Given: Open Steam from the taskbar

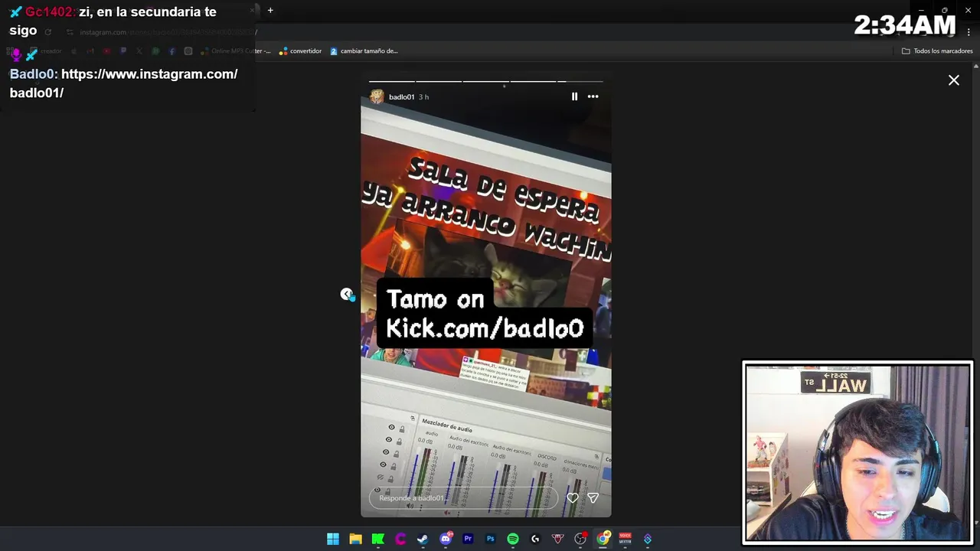Looking at the screenshot, I should coord(423,539).
